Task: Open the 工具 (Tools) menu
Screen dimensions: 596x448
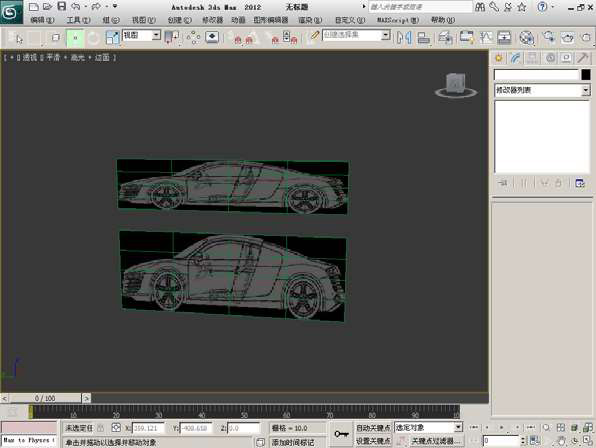Action: 78,20
